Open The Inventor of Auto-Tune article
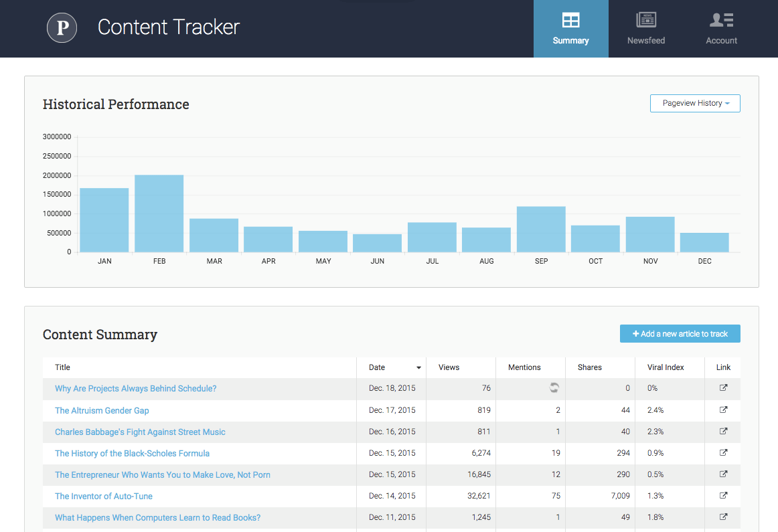 coord(103,495)
